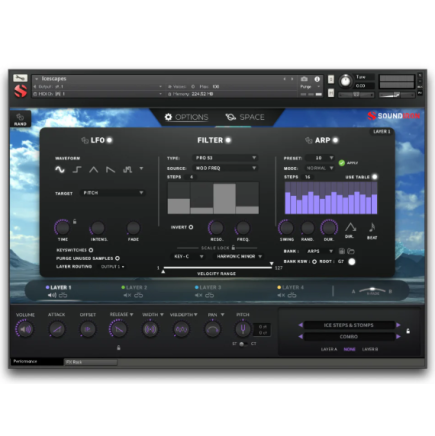Toggle the LFO power button
Viewport: 435px width, 436px height.
coord(109,140)
